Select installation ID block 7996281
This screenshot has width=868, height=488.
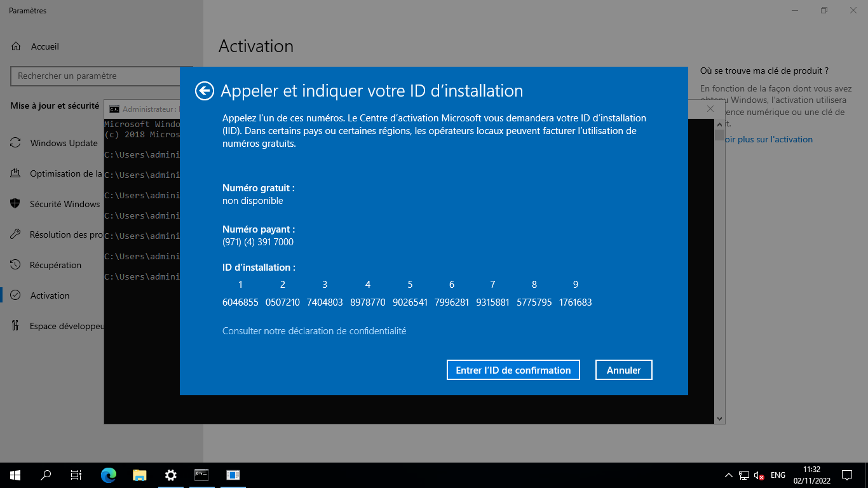point(452,302)
